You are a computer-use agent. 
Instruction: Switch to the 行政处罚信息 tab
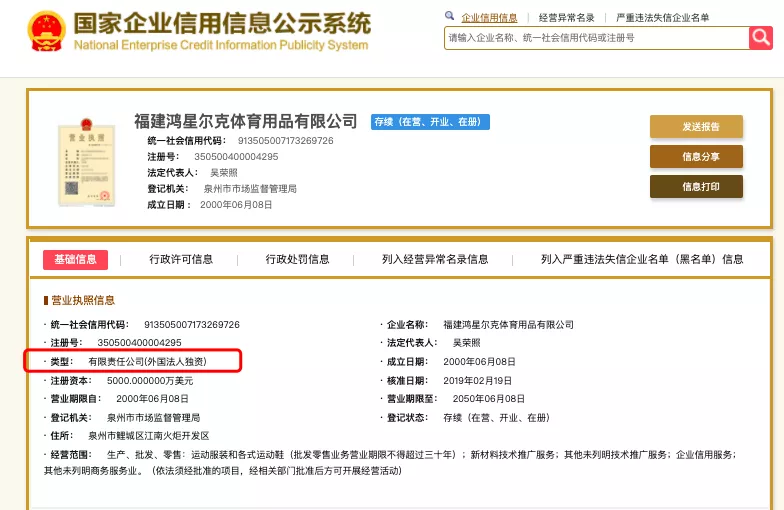(298, 259)
